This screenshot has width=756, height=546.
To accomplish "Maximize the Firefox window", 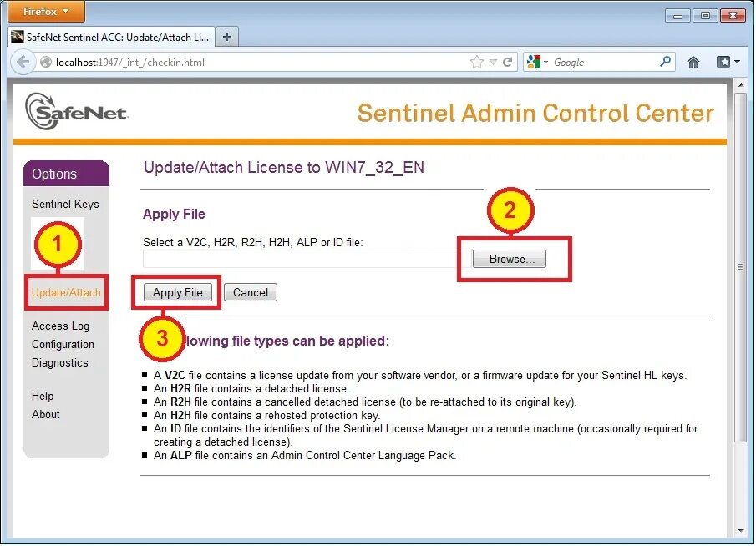I will 705,16.
